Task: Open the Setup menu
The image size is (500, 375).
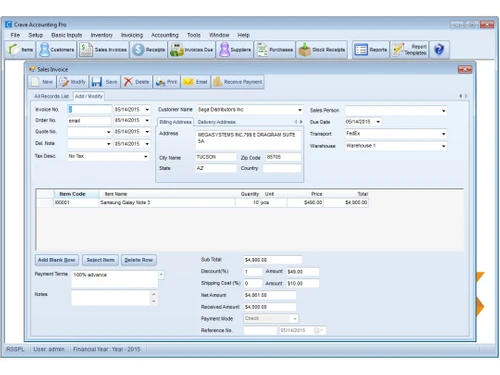Action: coord(35,35)
